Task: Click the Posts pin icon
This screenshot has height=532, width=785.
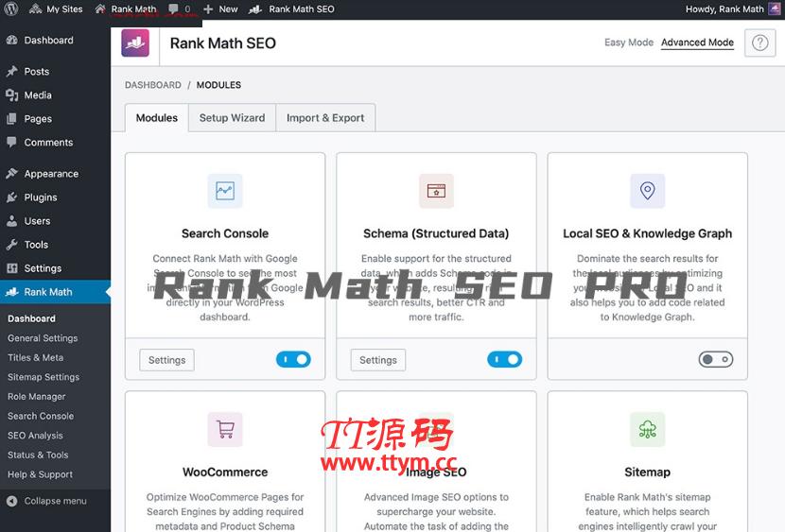Action: (x=12, y=72)
